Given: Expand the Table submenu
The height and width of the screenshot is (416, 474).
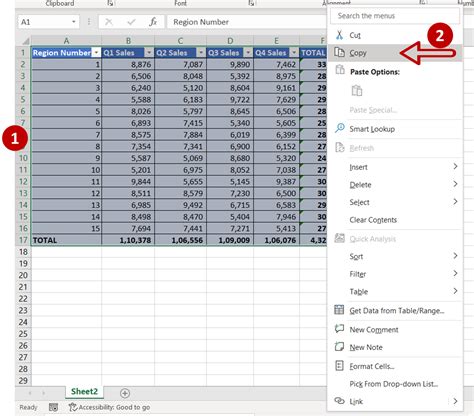Looking at the screenshot, I should 455,291.
